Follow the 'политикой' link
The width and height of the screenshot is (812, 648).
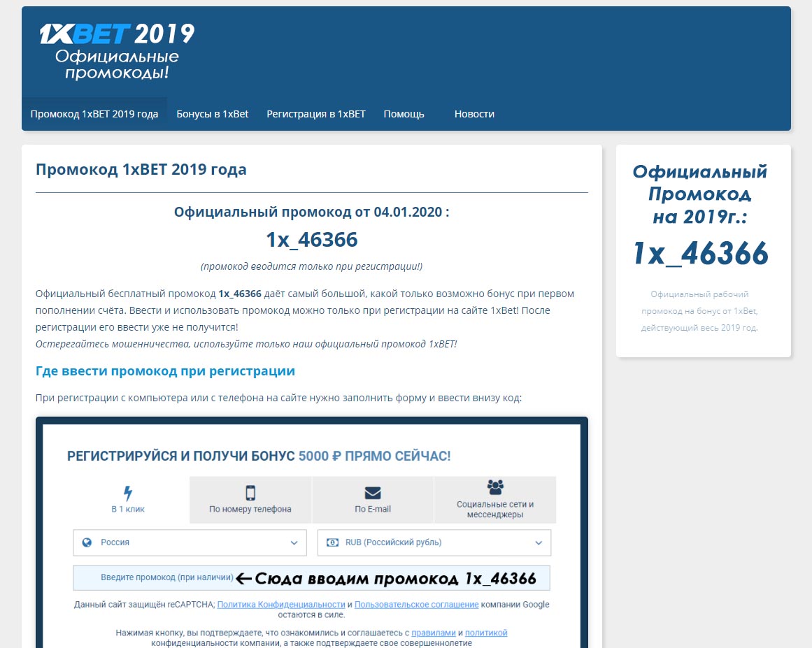(486, 633)
